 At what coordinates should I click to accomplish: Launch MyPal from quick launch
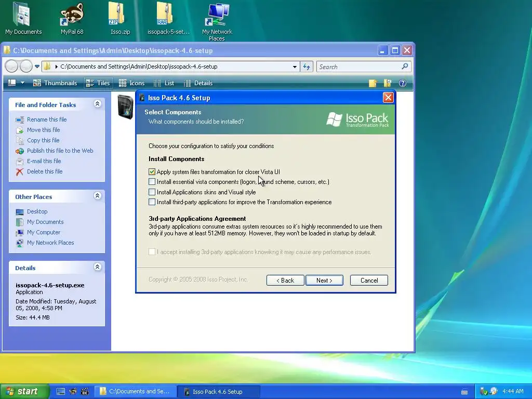73,392
